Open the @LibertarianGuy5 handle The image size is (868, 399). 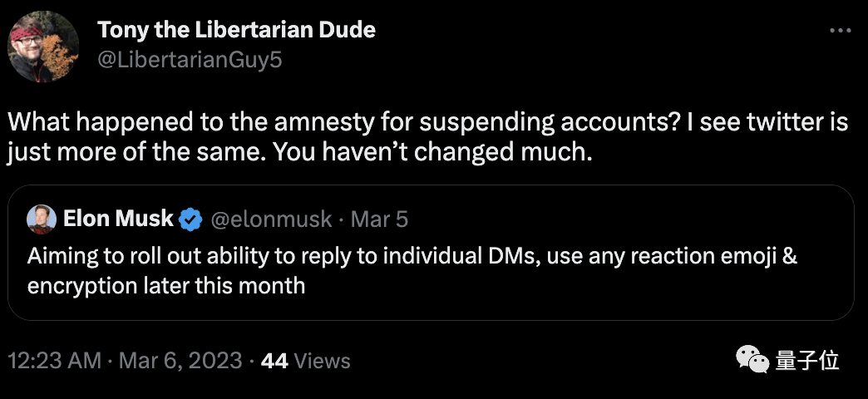pyautogui.click(x=190, y=60)
